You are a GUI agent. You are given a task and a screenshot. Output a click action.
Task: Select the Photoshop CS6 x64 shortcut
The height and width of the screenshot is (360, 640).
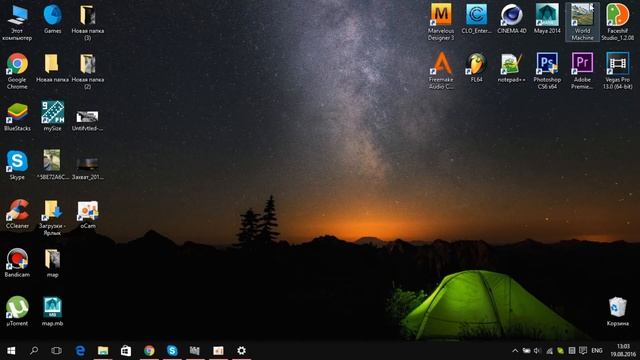(547, 70)
